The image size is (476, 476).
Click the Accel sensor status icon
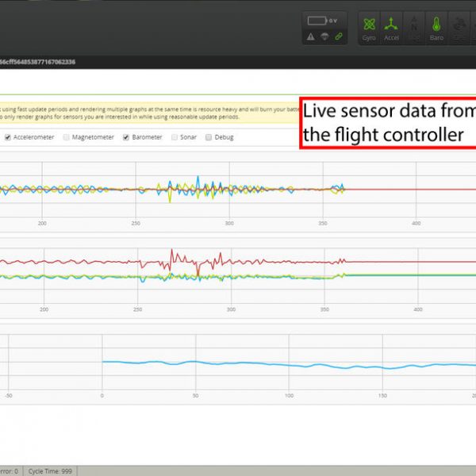391,29
